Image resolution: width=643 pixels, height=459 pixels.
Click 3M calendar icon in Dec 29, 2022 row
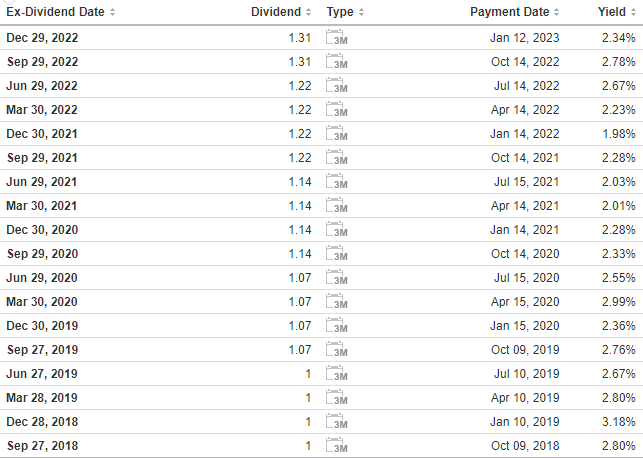[x=337, y=37]
